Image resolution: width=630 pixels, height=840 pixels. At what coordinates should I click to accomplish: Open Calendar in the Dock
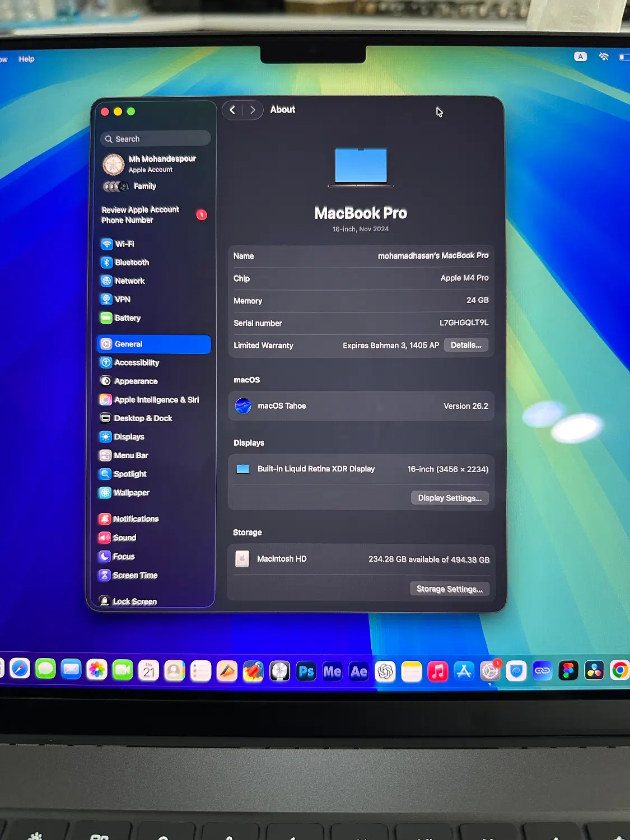coord(148,670)
